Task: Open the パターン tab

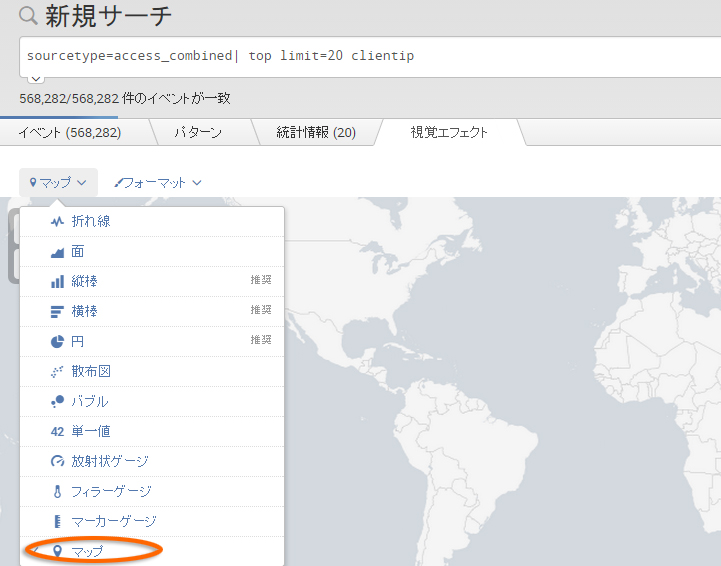Action: click(x=198, y=132)
